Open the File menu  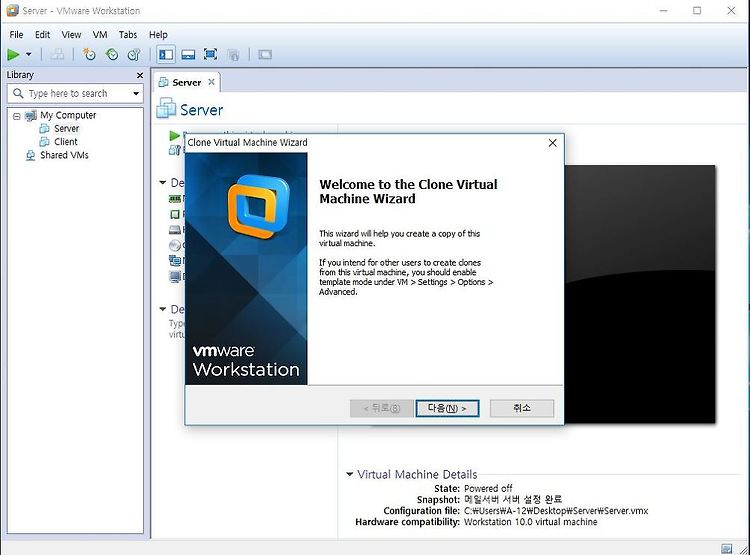16,34
